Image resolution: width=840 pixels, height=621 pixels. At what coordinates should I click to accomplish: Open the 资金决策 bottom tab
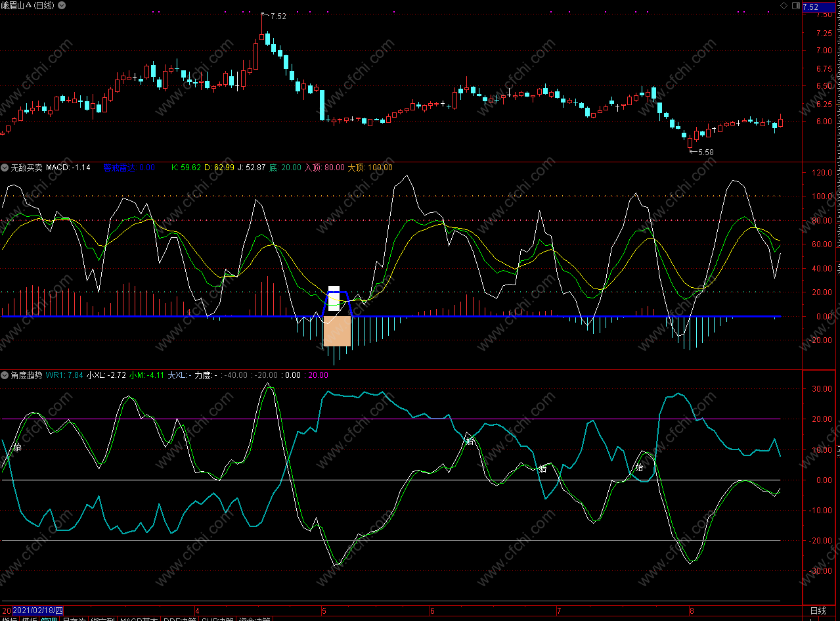(x=254, y=618)
